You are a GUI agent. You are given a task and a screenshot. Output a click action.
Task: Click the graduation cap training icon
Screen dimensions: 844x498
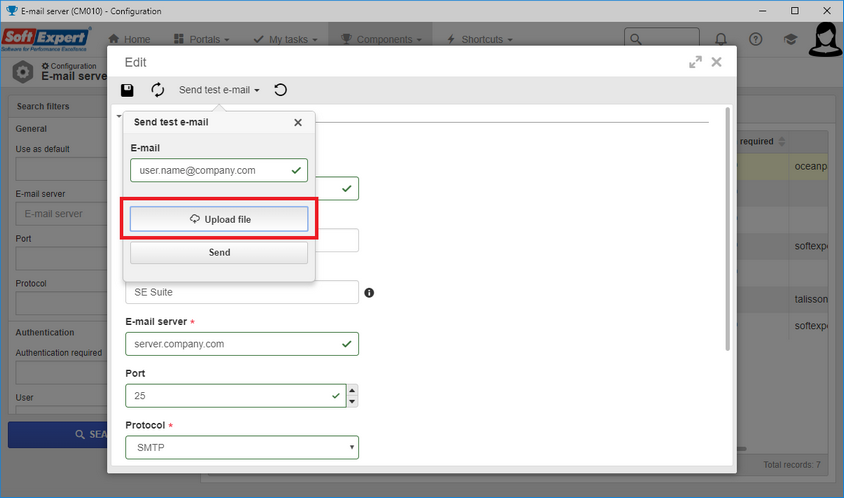pyautogui.click(x=790, y=39)
